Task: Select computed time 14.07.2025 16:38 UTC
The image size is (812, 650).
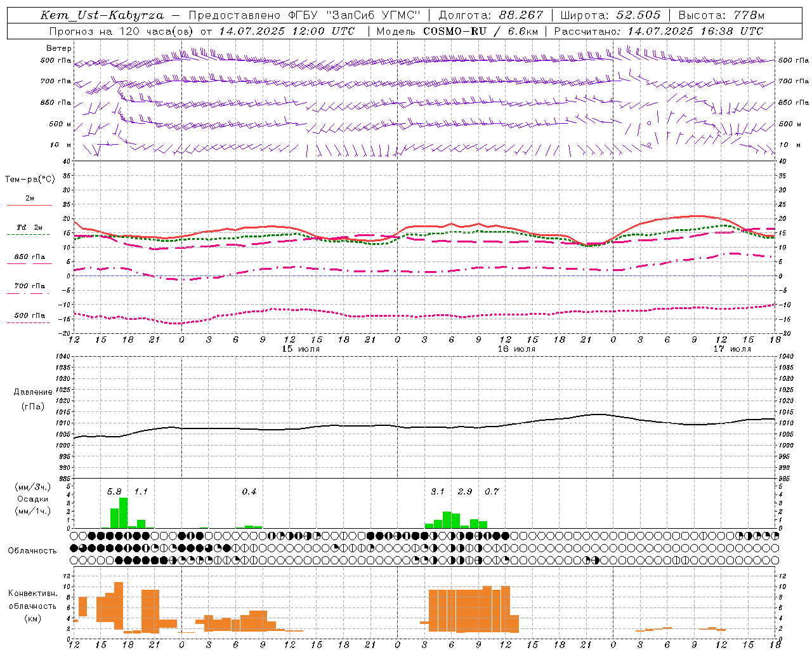Action: [x=695, y=31]
